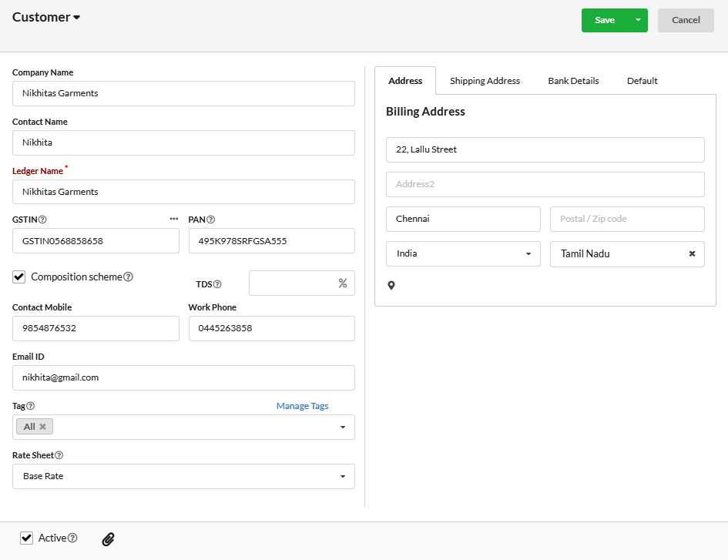728x560 pixels.
Task: Click the Active help icon
Action: click(72, 538)
